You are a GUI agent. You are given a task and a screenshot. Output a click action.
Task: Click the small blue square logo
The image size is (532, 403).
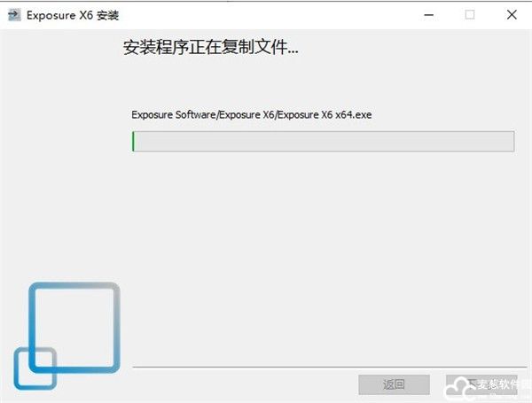35,368
